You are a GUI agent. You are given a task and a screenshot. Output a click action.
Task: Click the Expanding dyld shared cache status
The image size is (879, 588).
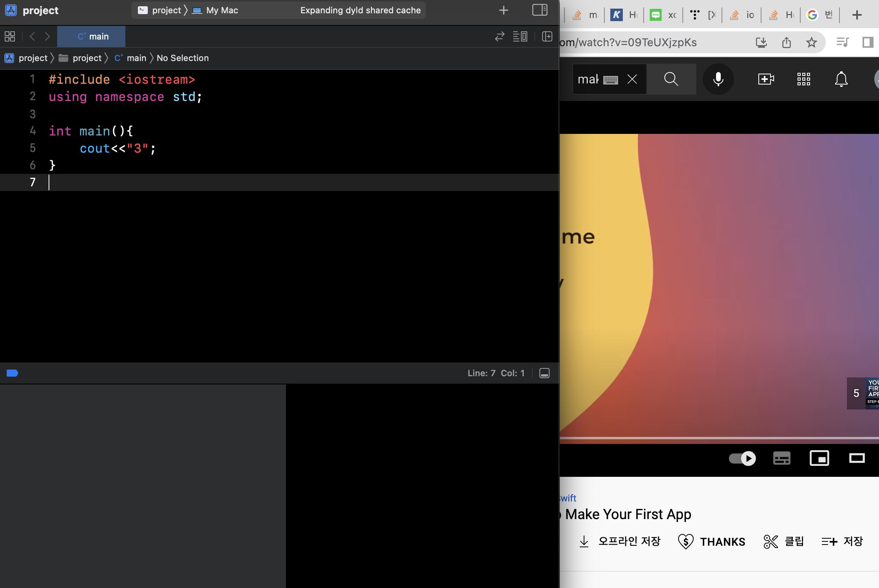point(360,10)
